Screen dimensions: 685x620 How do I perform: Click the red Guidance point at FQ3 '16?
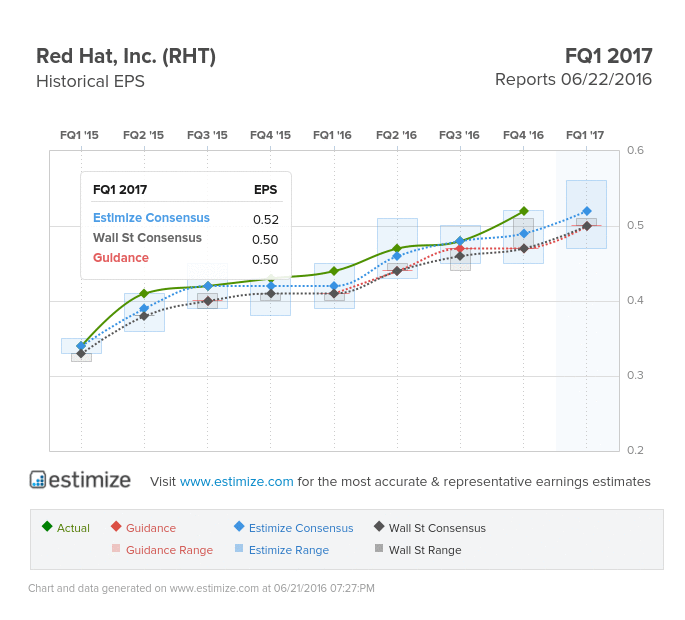460,249
